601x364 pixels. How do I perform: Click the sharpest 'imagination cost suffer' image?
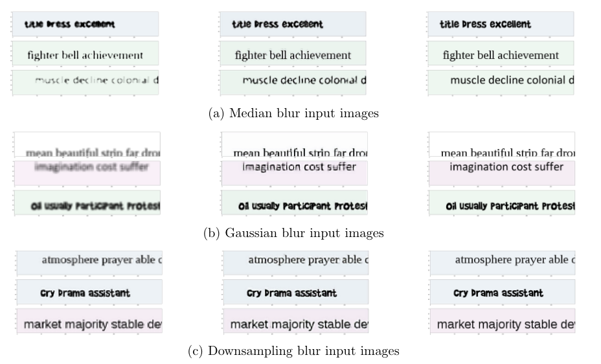click(502, 173)
